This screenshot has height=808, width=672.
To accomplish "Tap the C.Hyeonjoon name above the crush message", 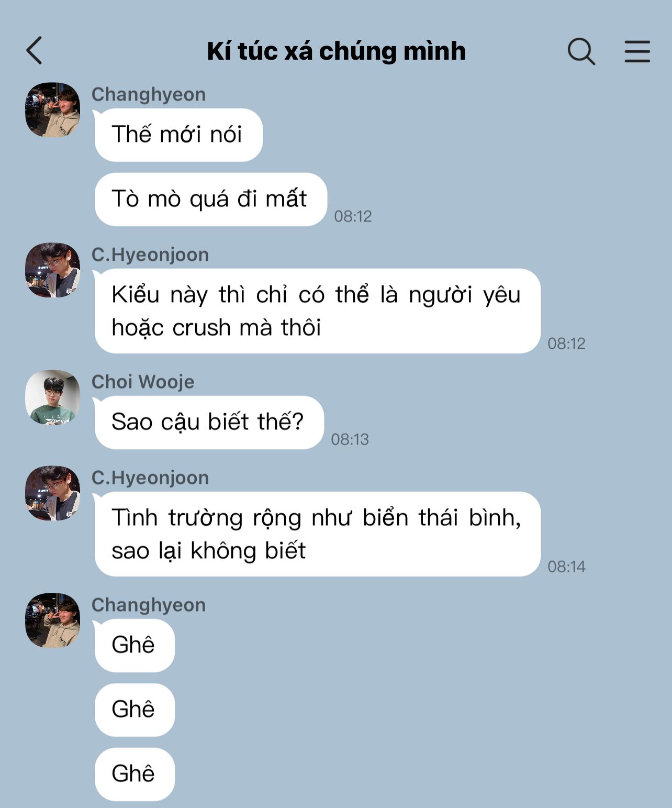I will click(x=150, y=254).
